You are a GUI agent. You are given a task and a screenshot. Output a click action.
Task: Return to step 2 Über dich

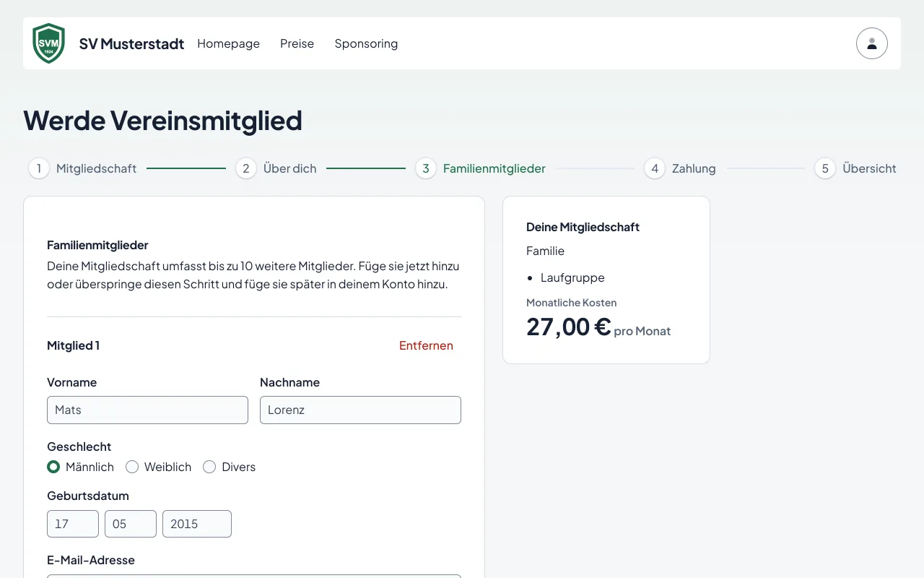point(276,168)
